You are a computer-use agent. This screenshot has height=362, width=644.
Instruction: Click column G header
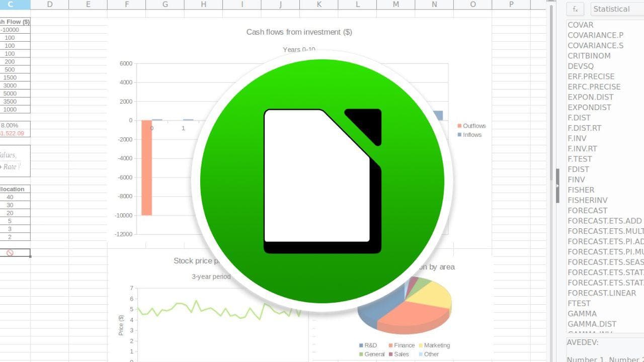(x=165, y=5)
